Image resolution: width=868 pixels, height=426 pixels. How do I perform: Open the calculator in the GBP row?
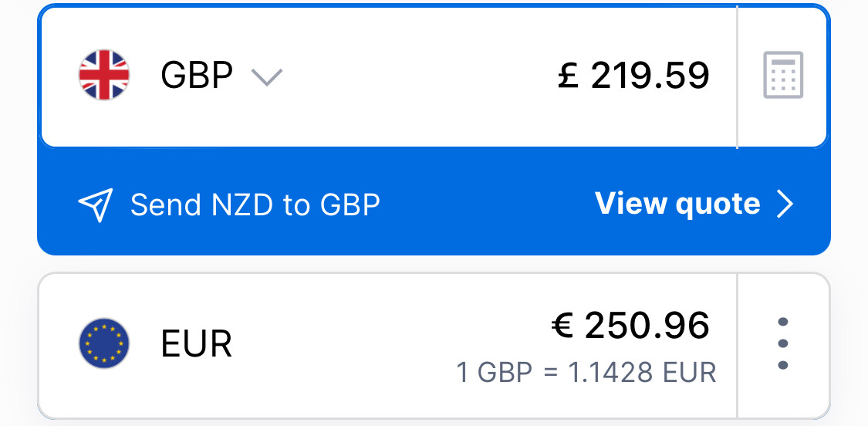[783, 76]
